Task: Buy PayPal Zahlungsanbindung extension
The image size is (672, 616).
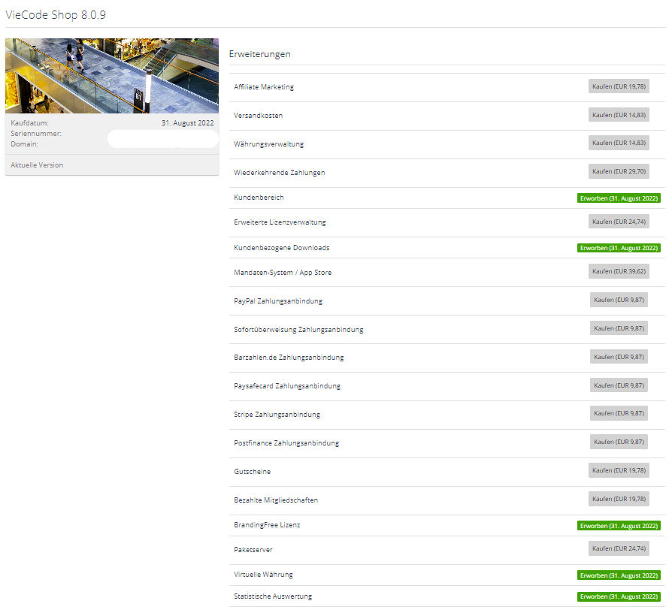Action: coord(619,300)
